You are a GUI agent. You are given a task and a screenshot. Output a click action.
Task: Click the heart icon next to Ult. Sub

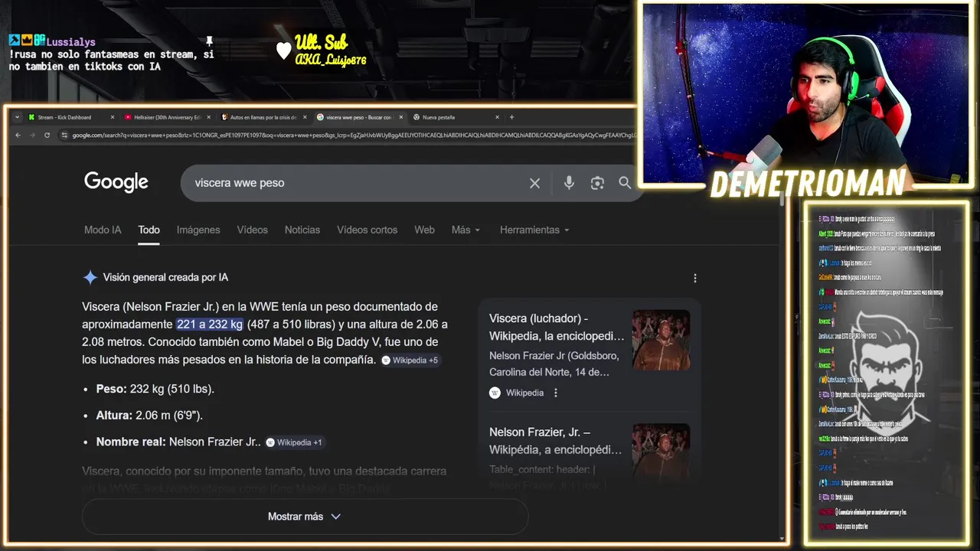[x=283, y=51]
